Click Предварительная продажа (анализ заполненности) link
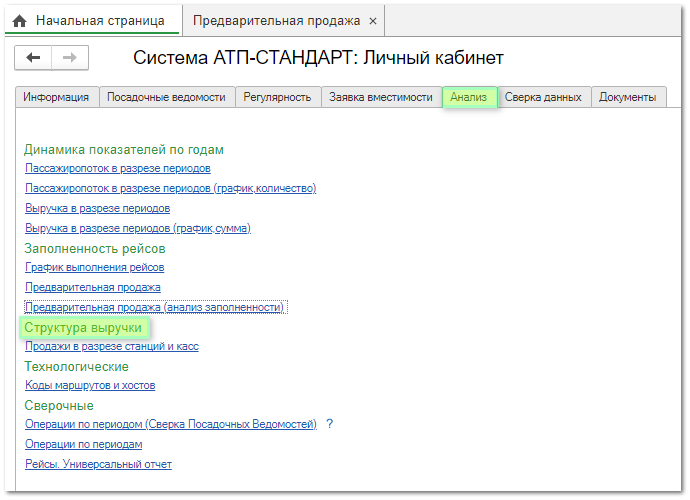 pyautogui.click(x=155, y=307)
